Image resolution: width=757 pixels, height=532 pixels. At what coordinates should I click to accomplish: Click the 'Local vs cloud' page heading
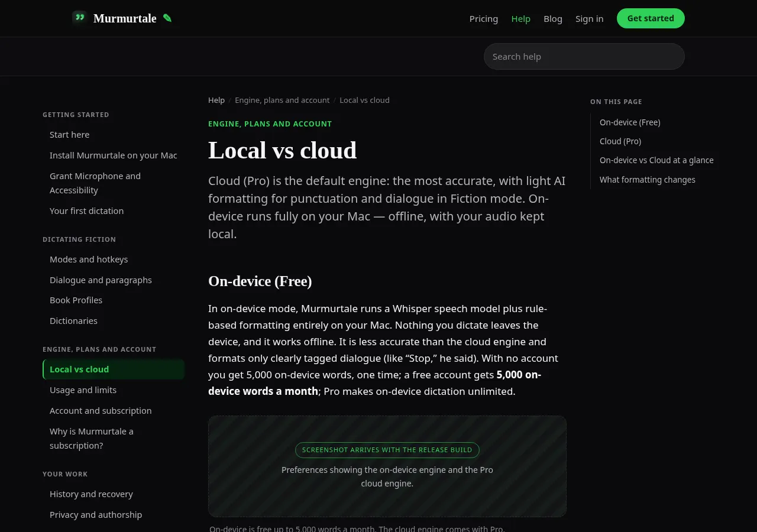(x=282, y=150)
